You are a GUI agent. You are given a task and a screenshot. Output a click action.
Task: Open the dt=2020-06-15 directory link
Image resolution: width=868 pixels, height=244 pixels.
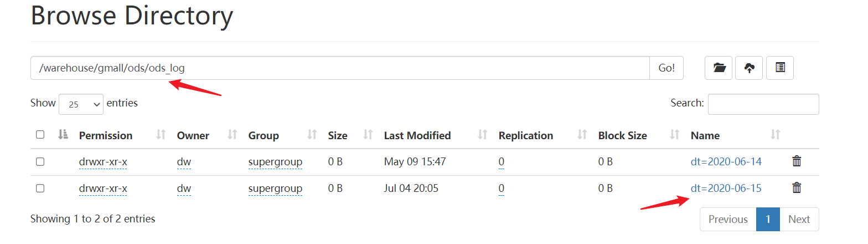726,188
